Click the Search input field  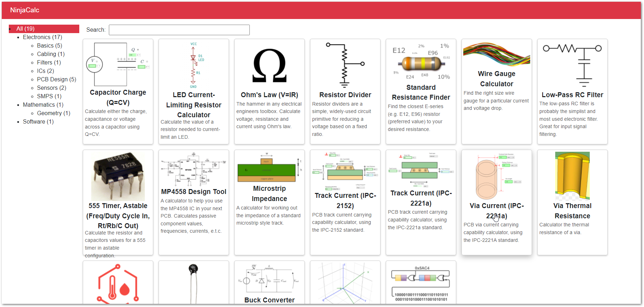179,30
